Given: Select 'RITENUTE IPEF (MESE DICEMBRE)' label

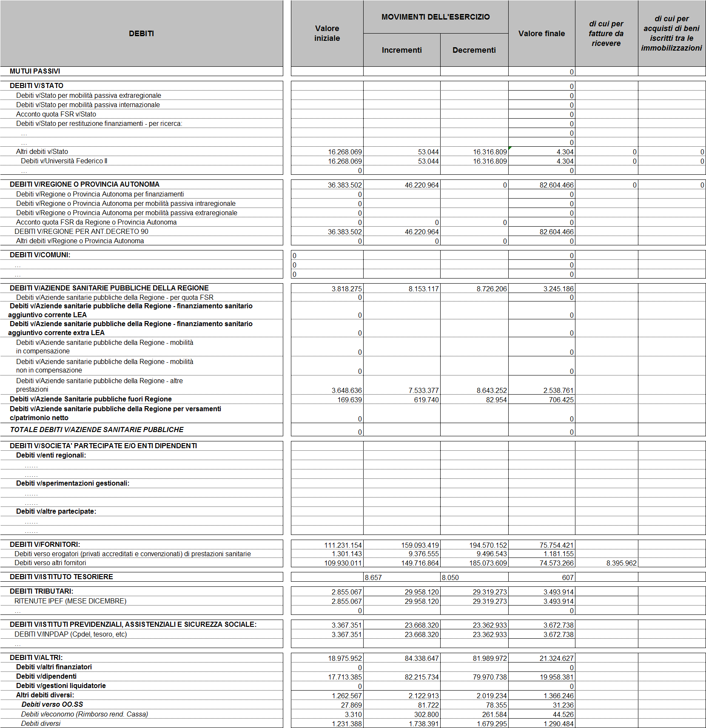Looking at the screenshot, I should click(71, 601).
